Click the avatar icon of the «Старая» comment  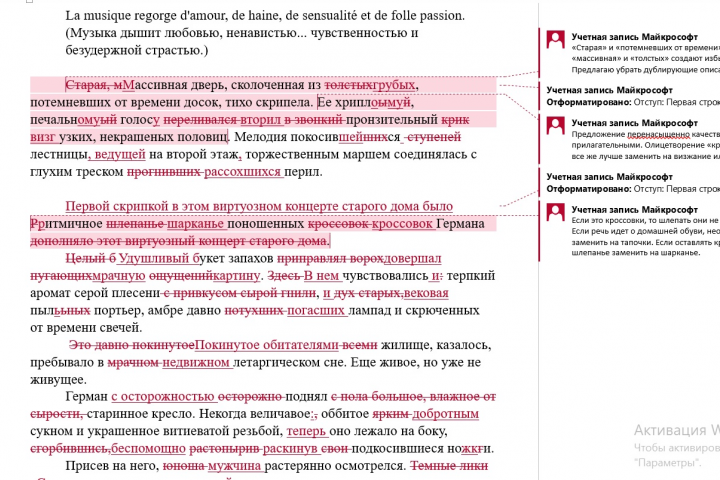tap(555, 40)
